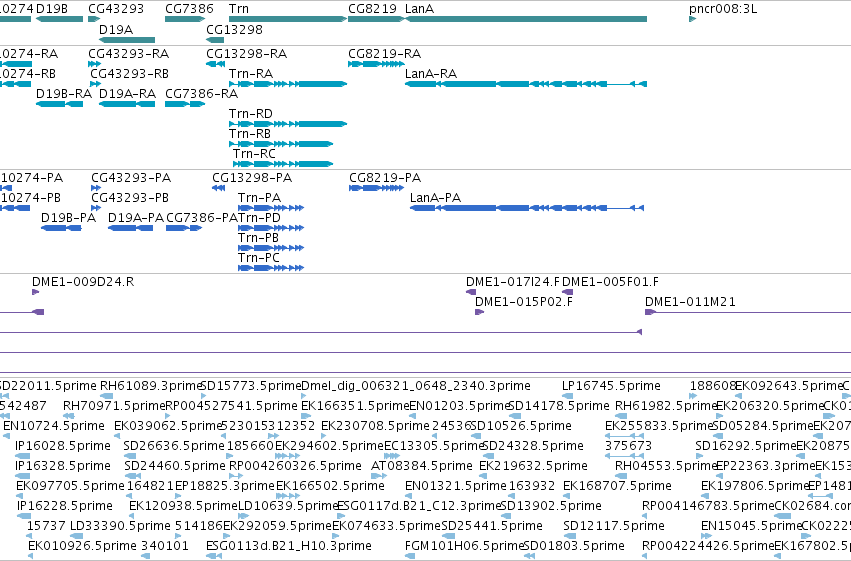851x561 pixels.
Task: Select the CG43293-RA transcript
Action: click(x=94, y=64)
